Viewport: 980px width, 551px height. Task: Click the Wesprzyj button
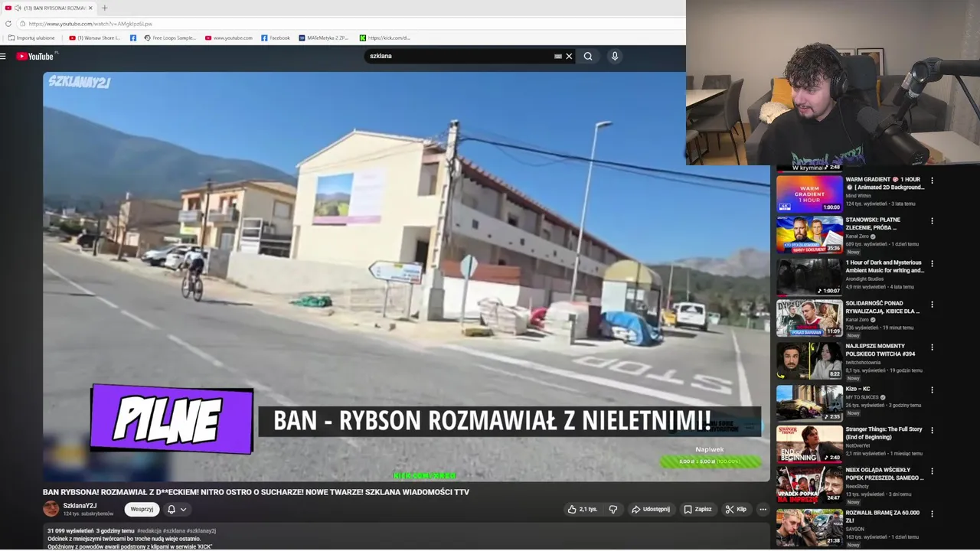coord(142,509)
